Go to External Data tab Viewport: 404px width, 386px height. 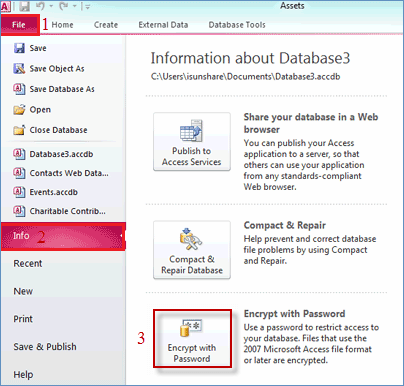(163, 25)
